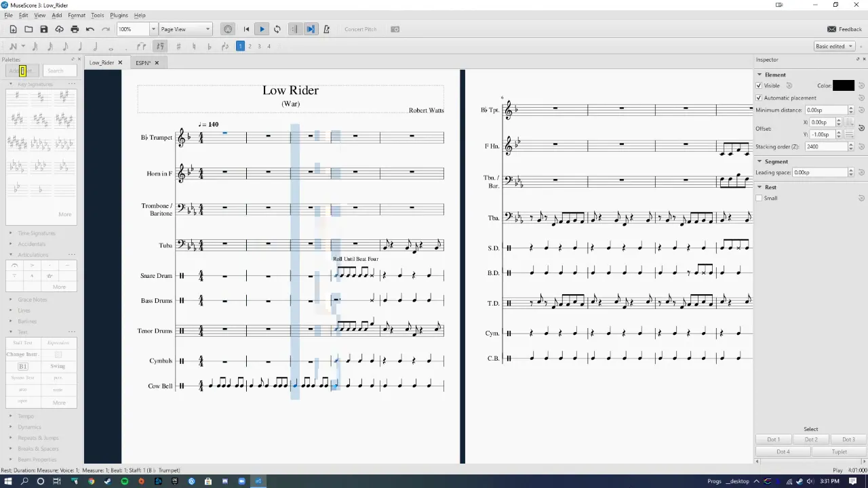Toggle the MIDI input button
Screen dimensions: 868x488
(x=228, y=29)
